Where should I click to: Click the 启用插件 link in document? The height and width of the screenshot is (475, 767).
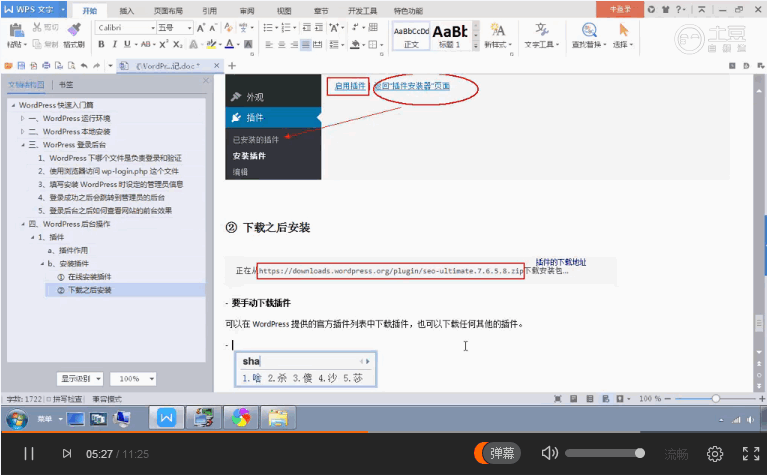coord(350,86)
